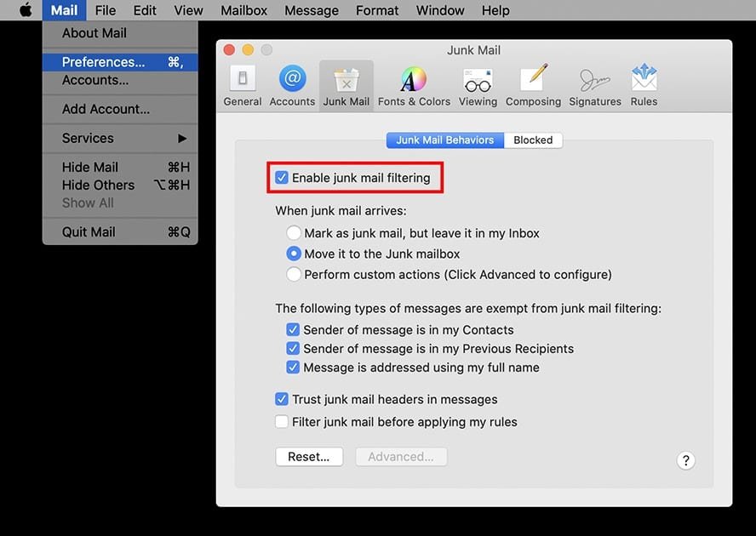
Task: Open the View menu
Action: click(x=188, y=10)
